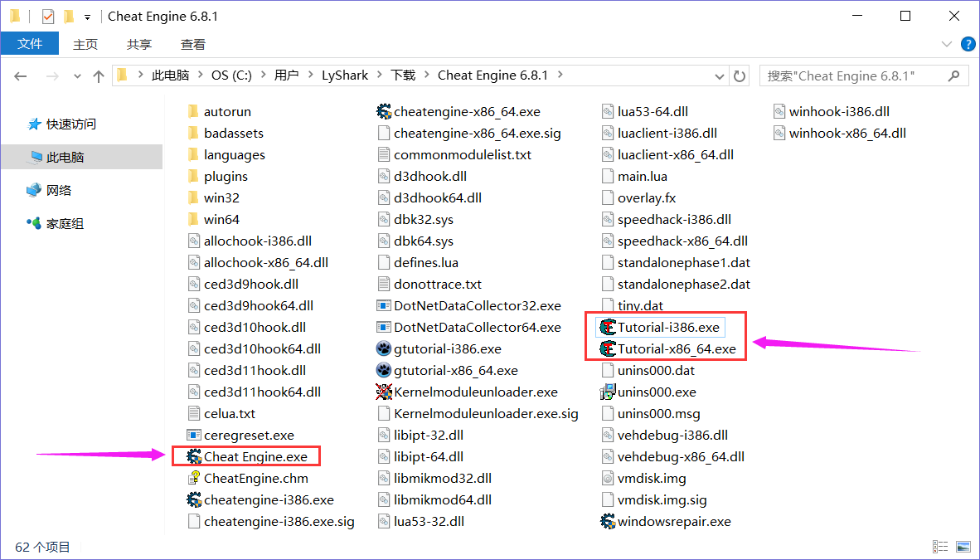Viewport: 980px width, 560px height.
Task: Click the Back navigation arrow
Action: coord(21,76)
